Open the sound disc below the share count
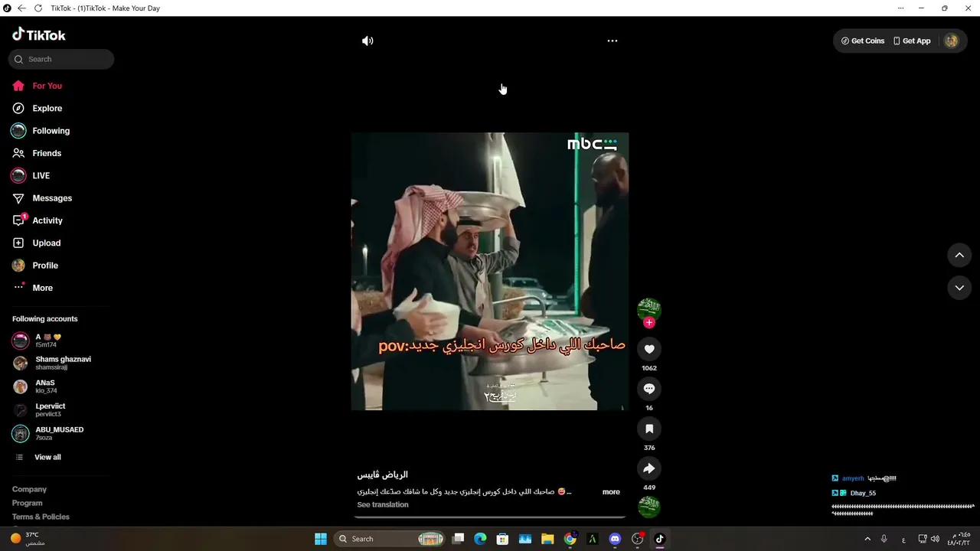The image size is (980, 551). [x=649, y=506]
